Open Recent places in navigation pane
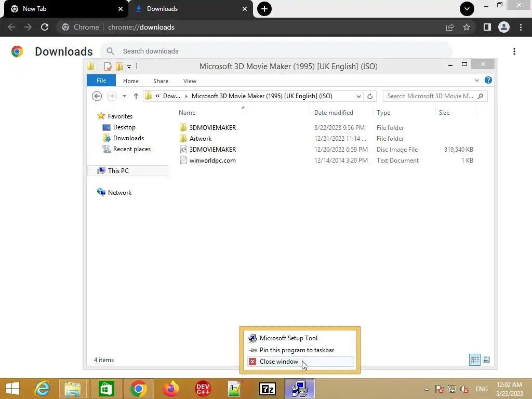 click(131, 149)
